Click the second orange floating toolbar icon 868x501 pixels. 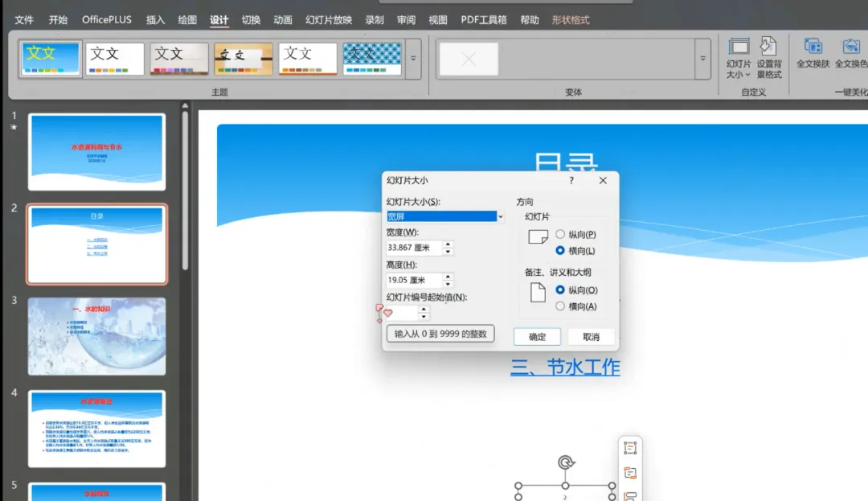click(x=630, y=473)
